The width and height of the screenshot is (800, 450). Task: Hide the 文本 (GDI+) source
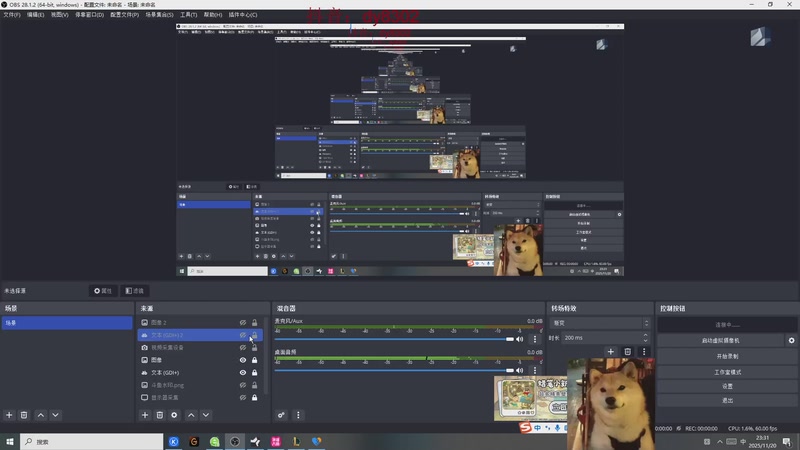tap(243, 372)
